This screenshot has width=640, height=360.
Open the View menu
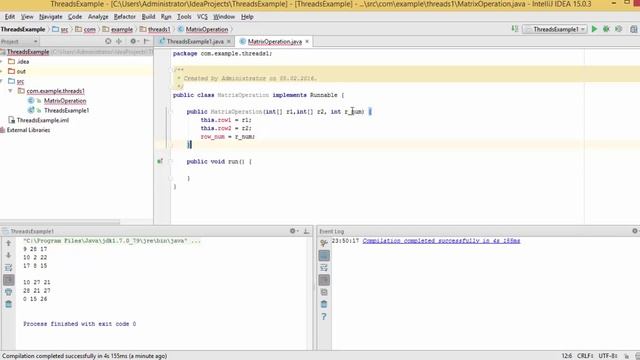pos(27,17)
